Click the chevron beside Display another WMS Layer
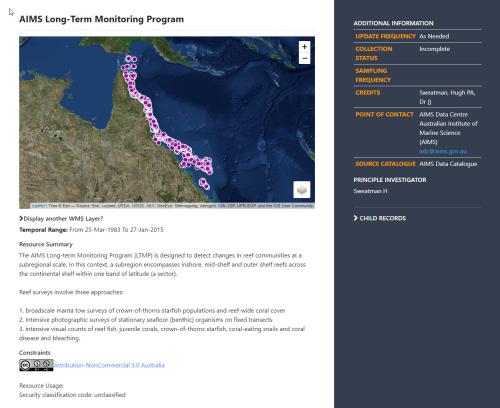Screen dimensions: 500x408 coord(21,219)
